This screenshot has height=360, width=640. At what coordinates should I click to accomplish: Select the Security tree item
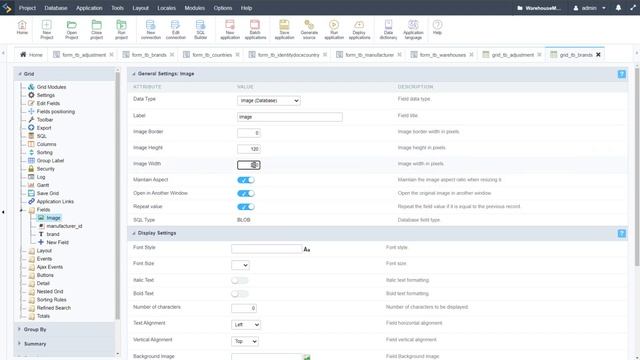(x=45, y=169)
